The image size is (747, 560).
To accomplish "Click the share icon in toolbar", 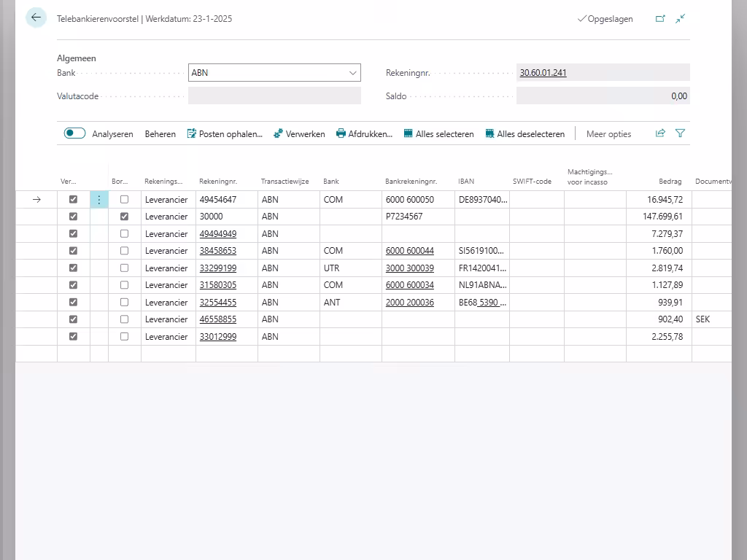I will [x=660, y=133].
